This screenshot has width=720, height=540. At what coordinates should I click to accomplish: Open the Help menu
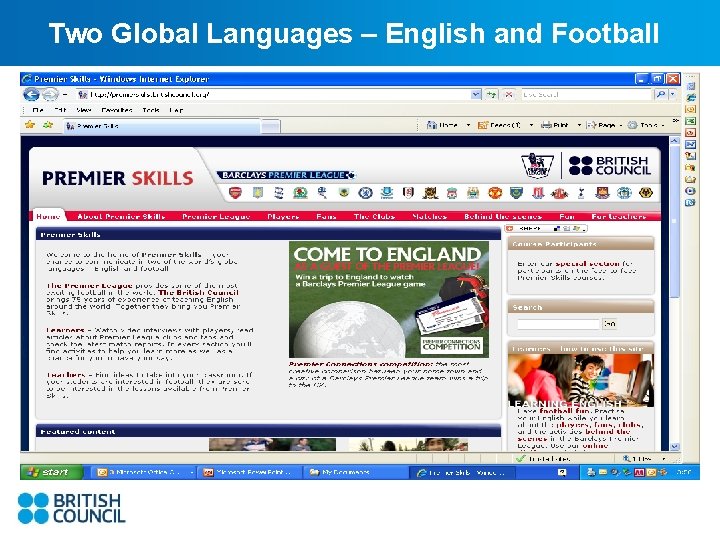(176, 110)
